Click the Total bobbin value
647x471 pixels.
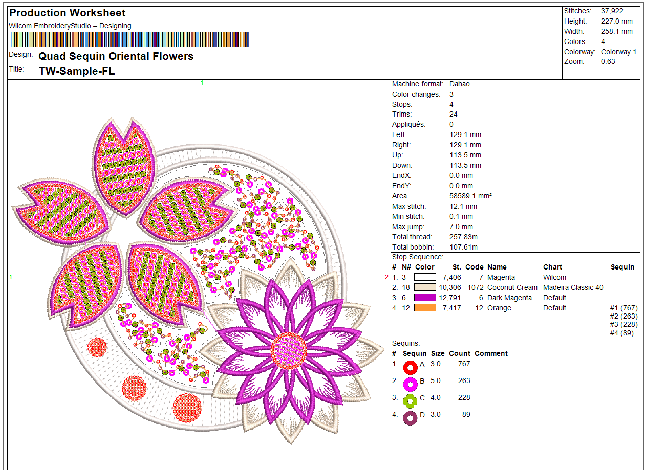click(464, 246)
